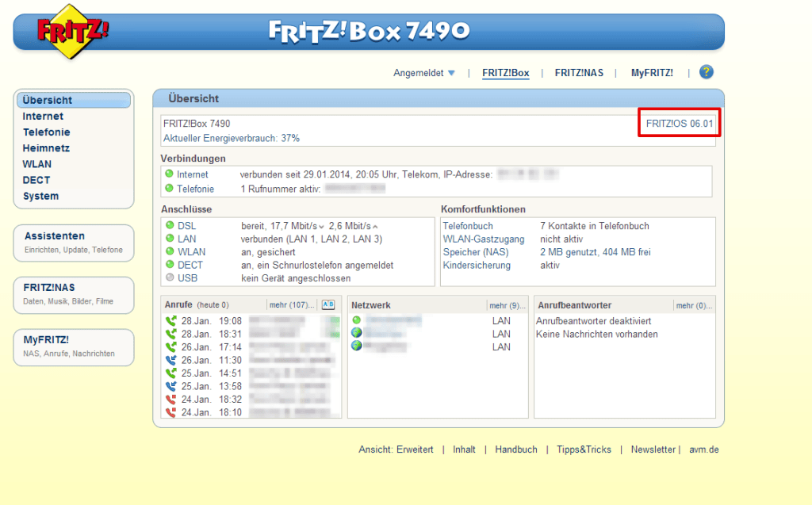Select Übersicht in the sidebar
This screenshot has height=505, width=812.
[74, 100]
